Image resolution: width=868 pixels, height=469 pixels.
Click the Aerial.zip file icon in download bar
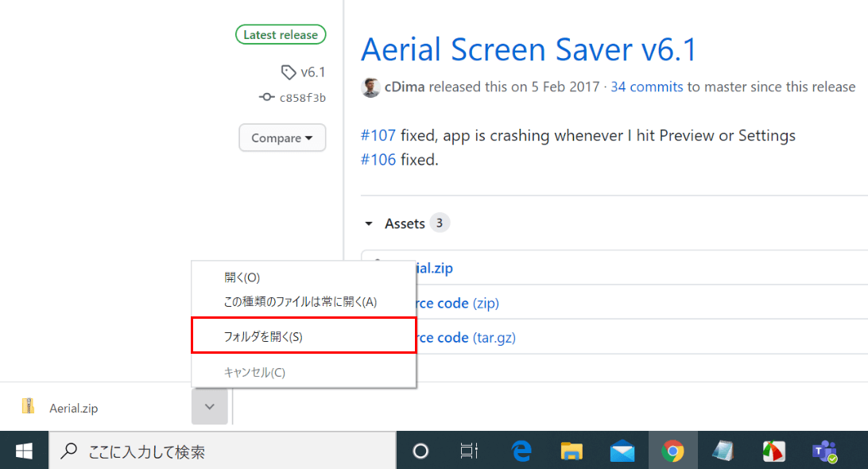[29, 407]
